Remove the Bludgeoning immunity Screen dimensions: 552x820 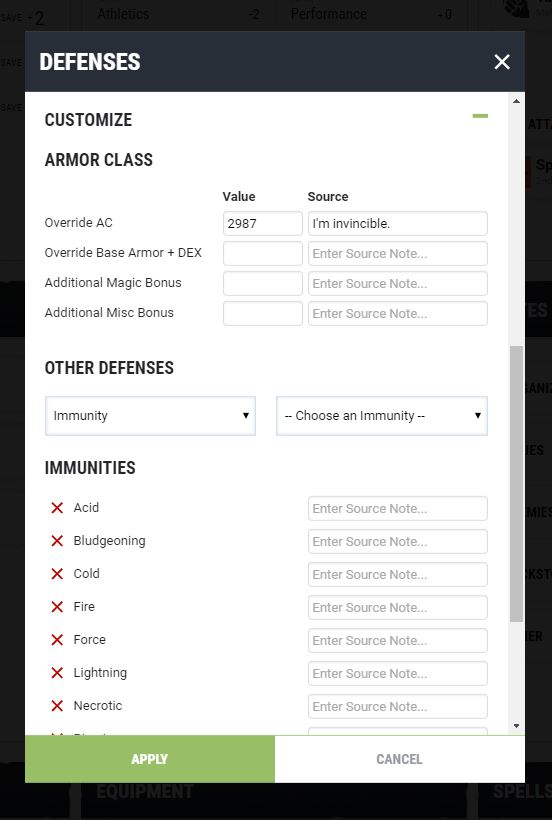tap(57, 540)
